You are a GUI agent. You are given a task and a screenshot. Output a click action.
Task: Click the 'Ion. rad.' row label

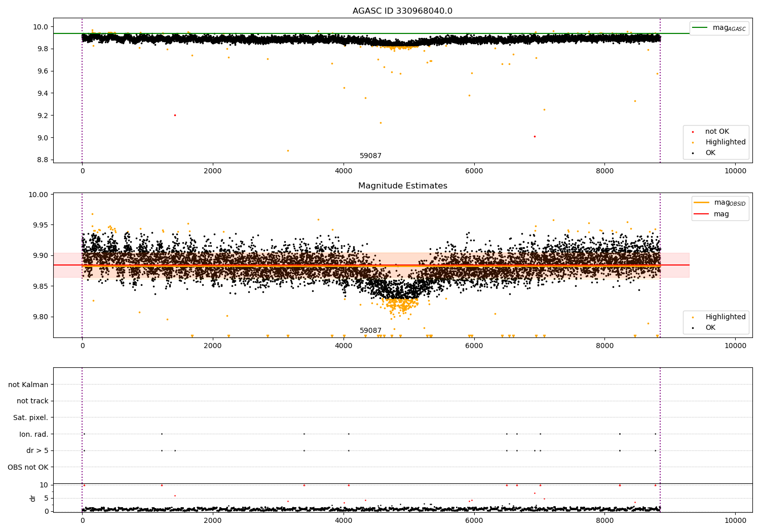(x=34, y=434)
